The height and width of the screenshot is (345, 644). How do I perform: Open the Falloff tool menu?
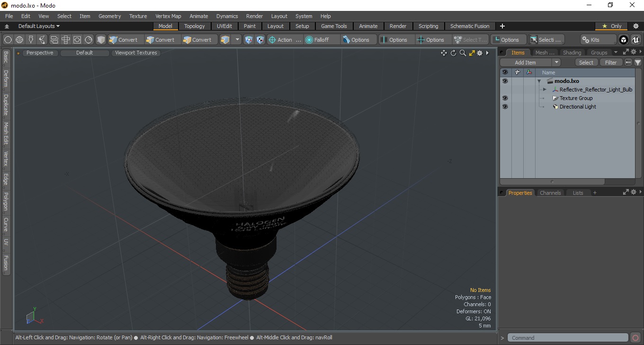click(322, 40)
